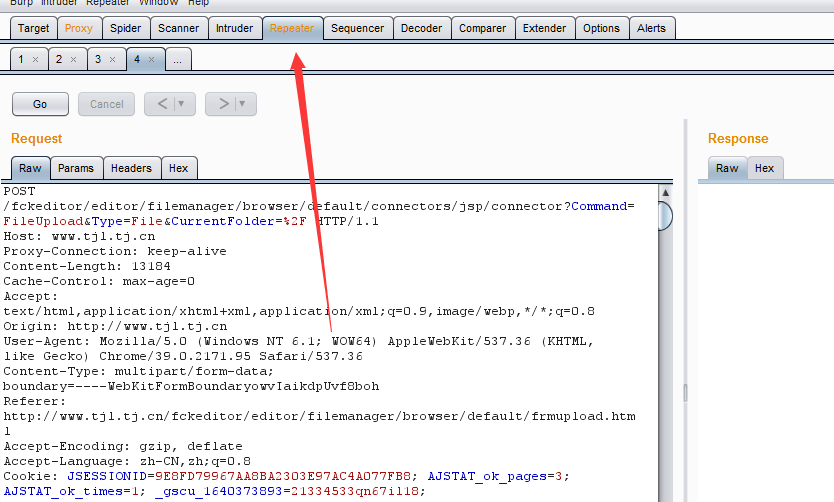Select Repeater request tab 3
Viewport: 834px width, 502px height.
pyautogui.click(x=98, y=59)
